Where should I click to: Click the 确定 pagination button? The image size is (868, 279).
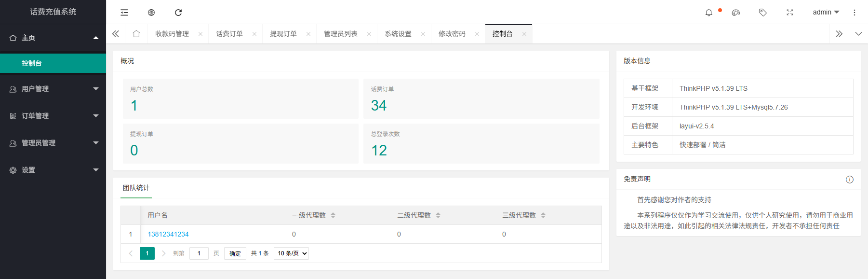click(235, 253)
